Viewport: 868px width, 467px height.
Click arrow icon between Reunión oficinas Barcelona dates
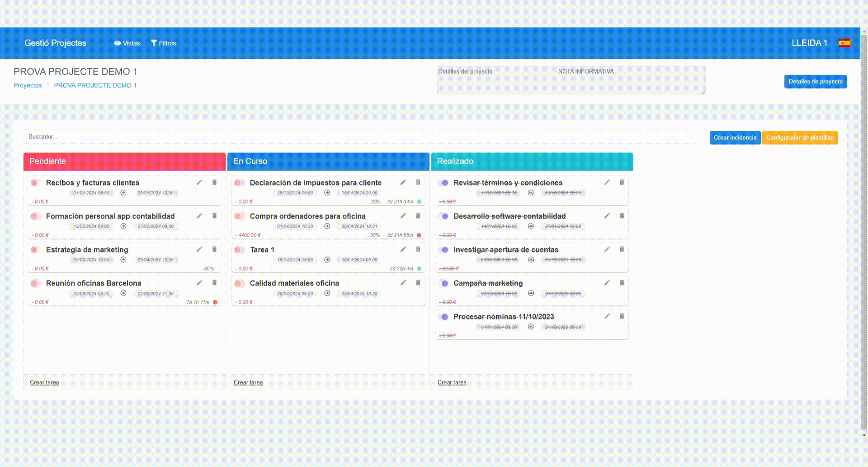[x=123, y=293]
